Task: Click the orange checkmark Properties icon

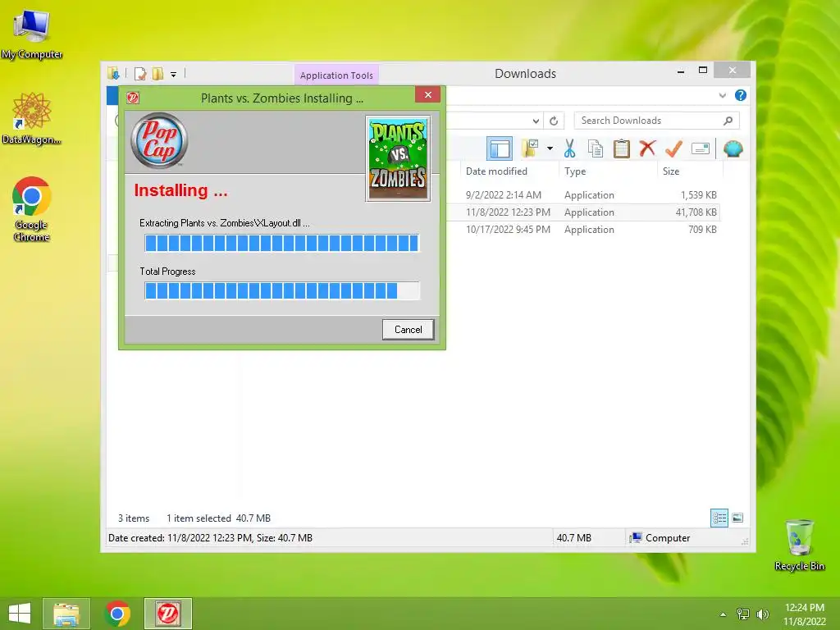Action: coord(673,148)
